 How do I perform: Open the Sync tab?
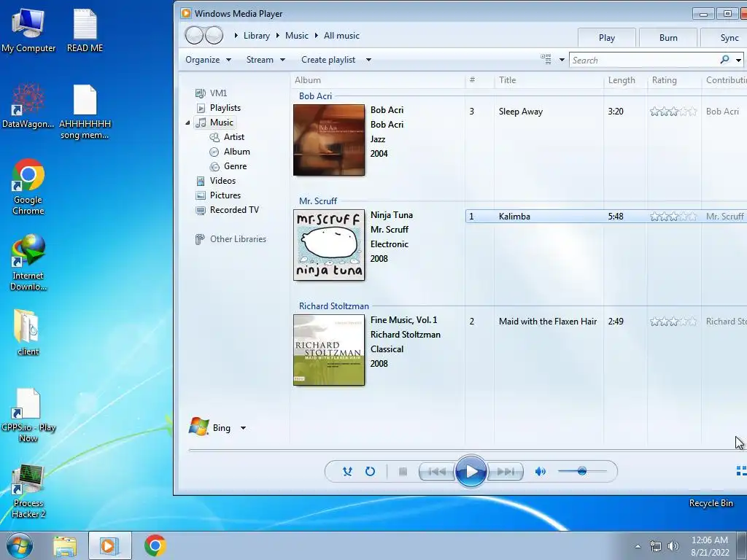point(724,38)
